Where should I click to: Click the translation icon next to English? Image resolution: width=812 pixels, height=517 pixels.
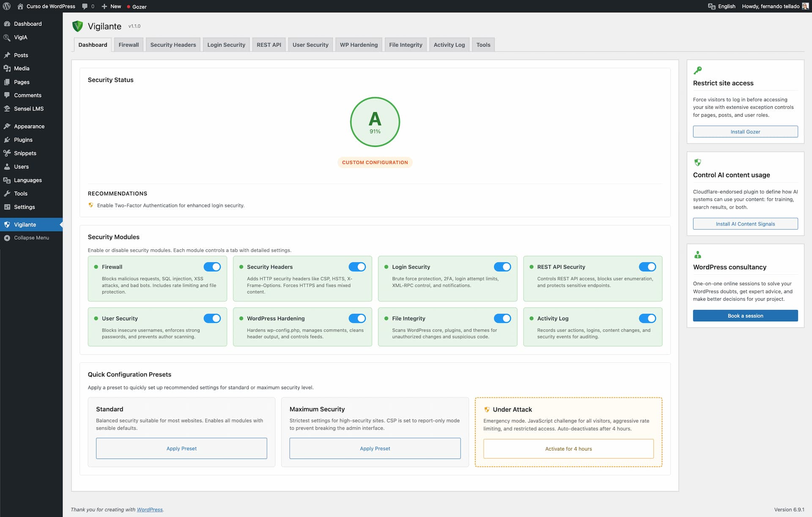tap(712, 6)
